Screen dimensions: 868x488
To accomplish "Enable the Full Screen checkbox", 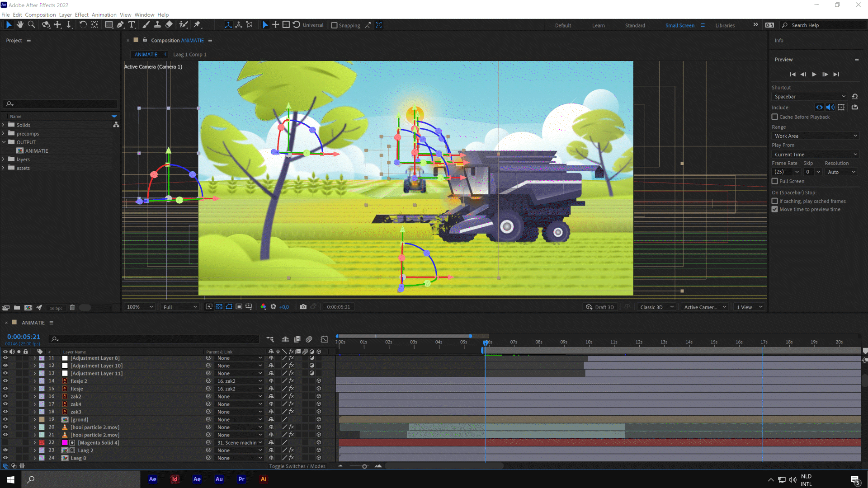I will click(775, 181).
